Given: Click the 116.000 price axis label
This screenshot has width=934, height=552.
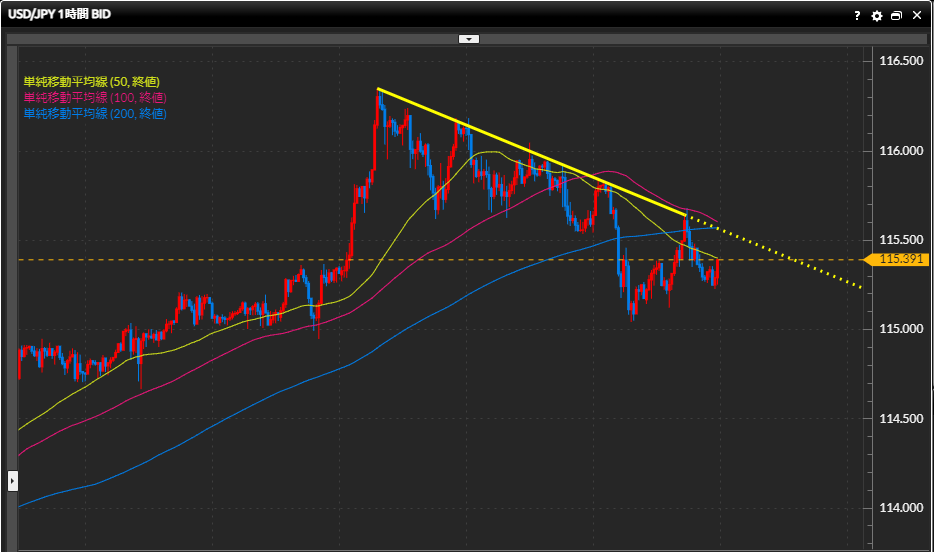Looking at the screenshot, I should [900, 151].
